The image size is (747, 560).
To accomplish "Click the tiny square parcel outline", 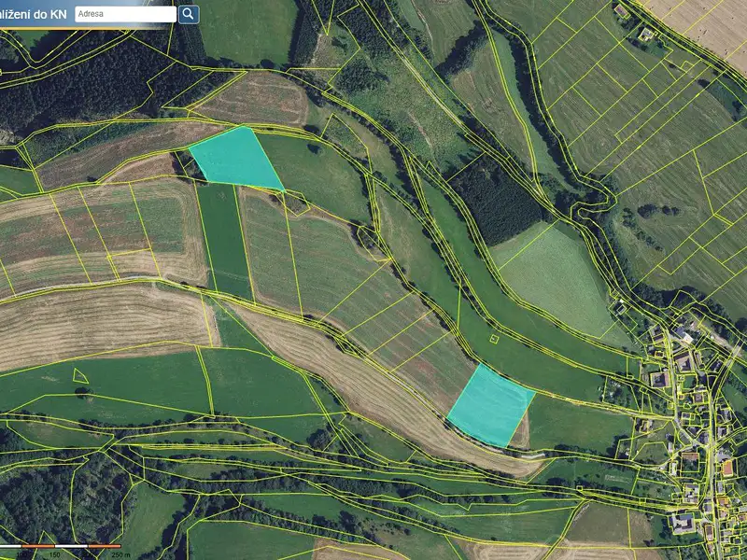I will (494, 339).
